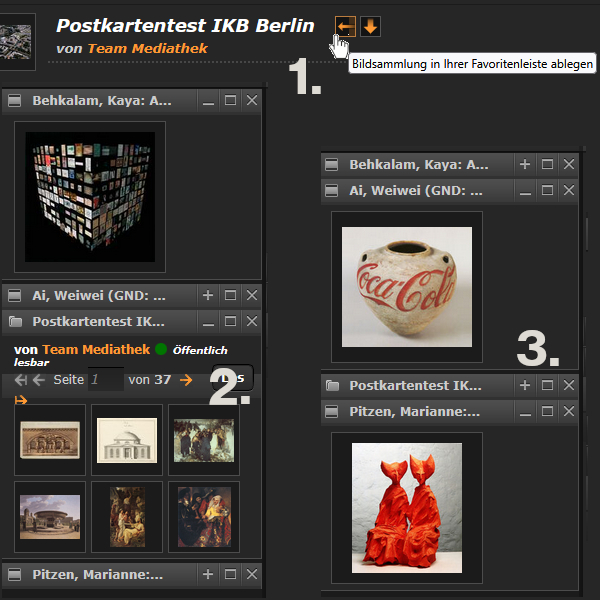Click the folder icon in the expanded Postkartentest header
Screen dimensions: 600x600
(15, 321)
